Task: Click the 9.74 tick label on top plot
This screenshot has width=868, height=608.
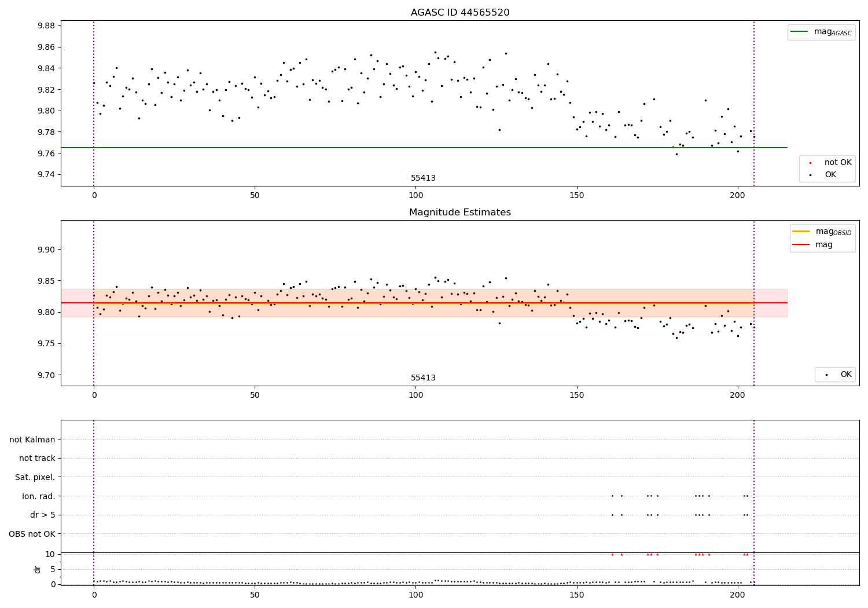Action: click(46, 175)
